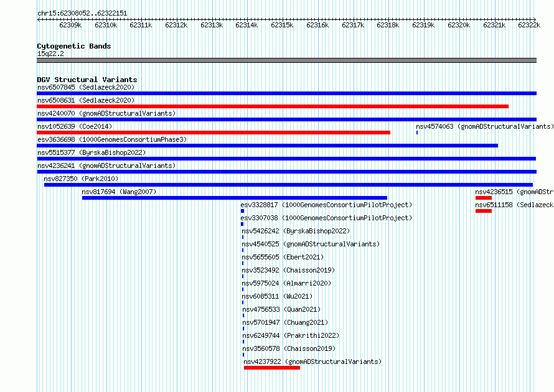Open the nsv5655605 (Ebert2021) label
The width and height of the screenshot is (554, 392).
(x=283, y=257)
